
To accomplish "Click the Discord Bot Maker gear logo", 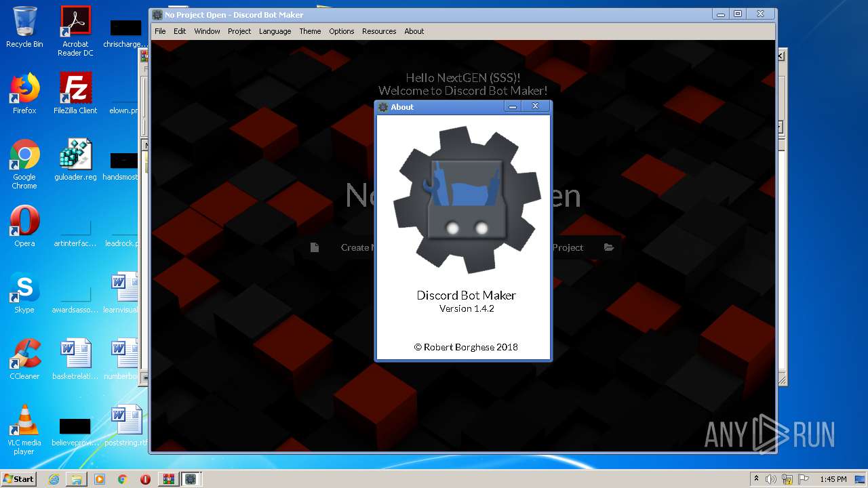I will pos(467,199).
